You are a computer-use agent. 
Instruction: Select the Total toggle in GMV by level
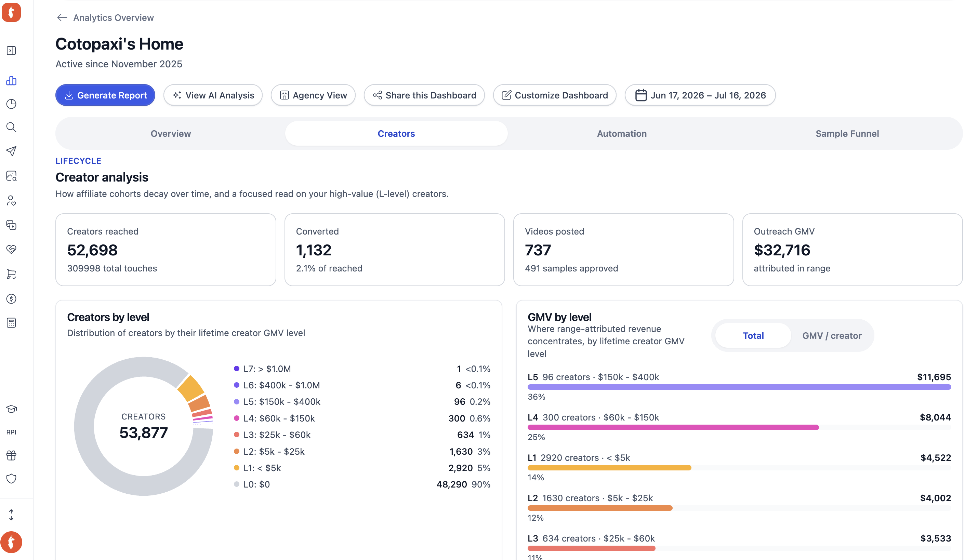pos(753,335)
